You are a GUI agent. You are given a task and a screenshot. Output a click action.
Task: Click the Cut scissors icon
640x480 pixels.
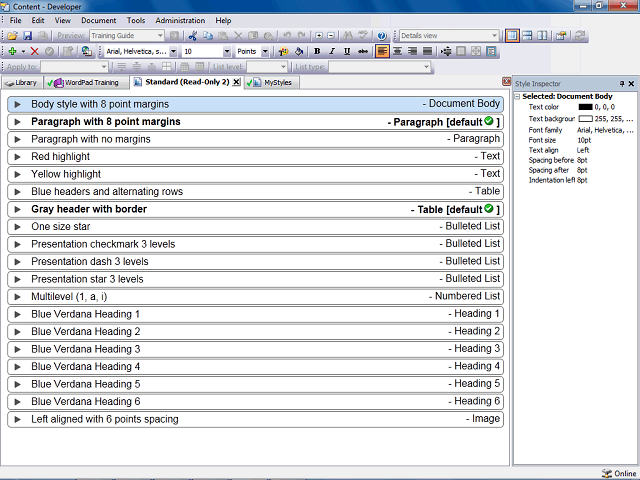pos(193,36)
